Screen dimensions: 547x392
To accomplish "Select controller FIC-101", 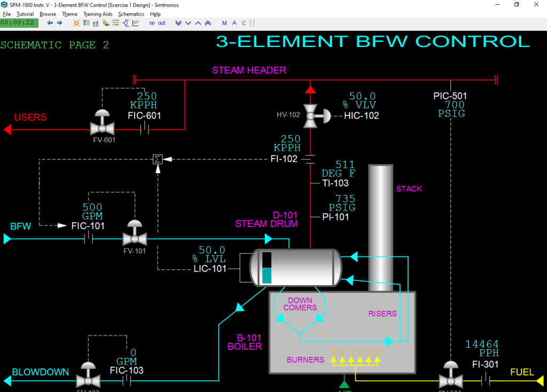I will (x=88, y=226).
